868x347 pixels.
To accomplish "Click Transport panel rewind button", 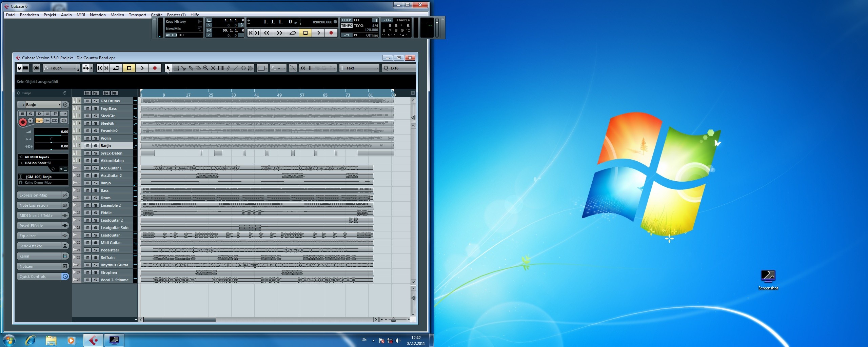I will 267,33.
